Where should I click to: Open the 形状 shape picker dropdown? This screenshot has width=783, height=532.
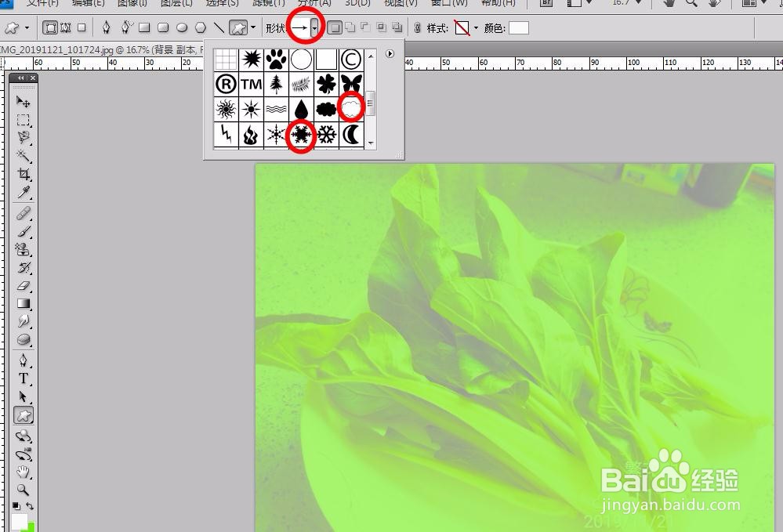(x=314, y=28)
